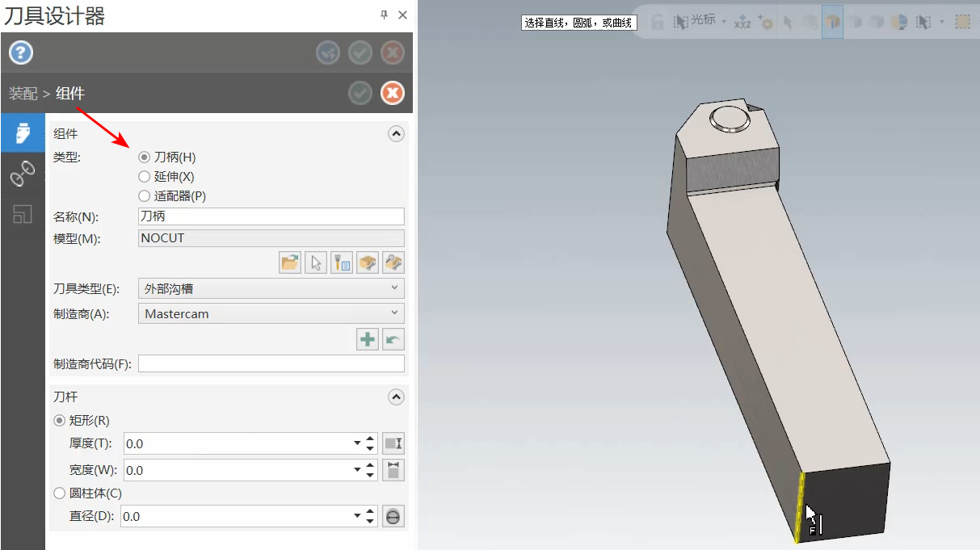Select the 适配器(P) radio button

pyautogui.click(x=145, y=196)
